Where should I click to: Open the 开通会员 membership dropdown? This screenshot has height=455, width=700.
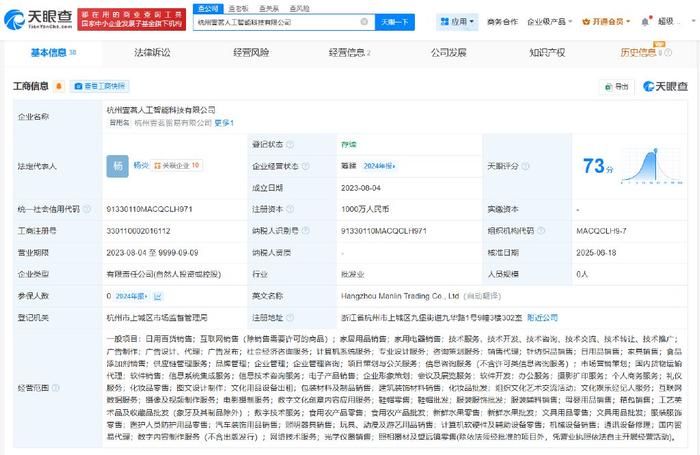[606, 21]
